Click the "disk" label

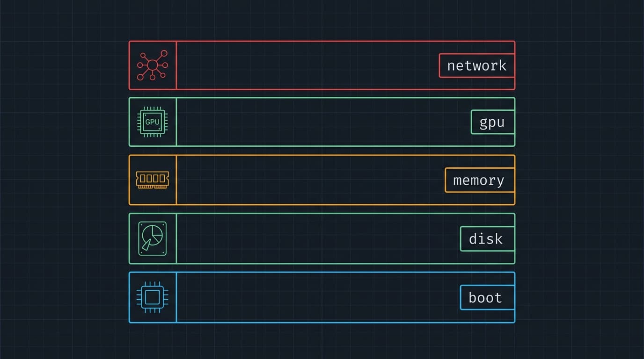point(487,239)
